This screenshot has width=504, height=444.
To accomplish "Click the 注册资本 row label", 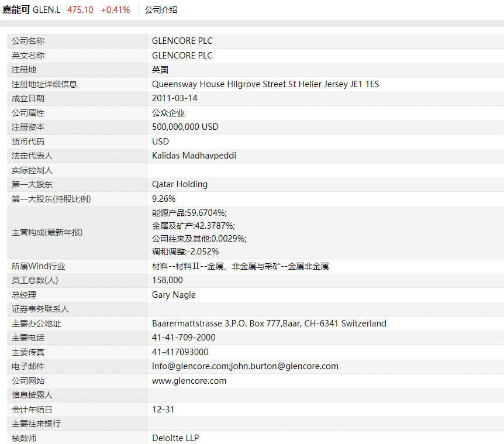I will point(28,127).
